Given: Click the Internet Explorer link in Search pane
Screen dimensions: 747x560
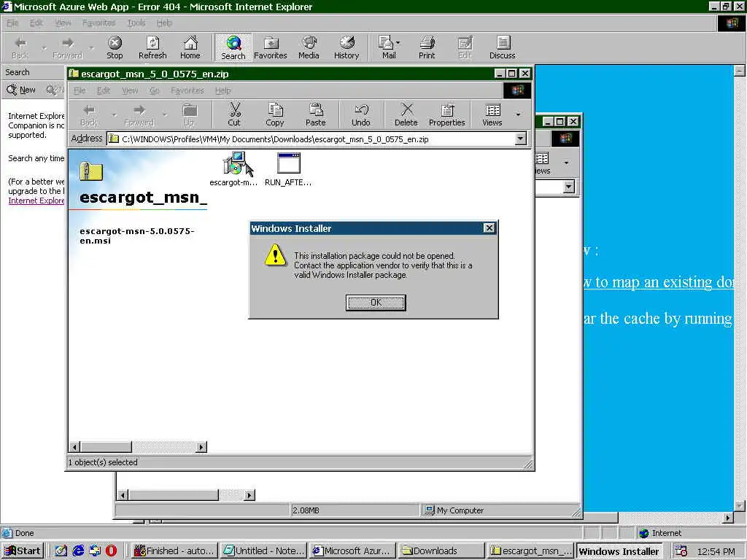Looking at the screenshot, I should click(36, 201).
